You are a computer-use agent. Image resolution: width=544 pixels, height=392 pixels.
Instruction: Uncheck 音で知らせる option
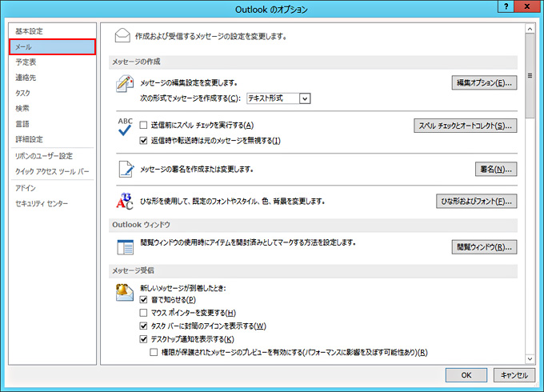pyautogui.click(x=144, y=299)
